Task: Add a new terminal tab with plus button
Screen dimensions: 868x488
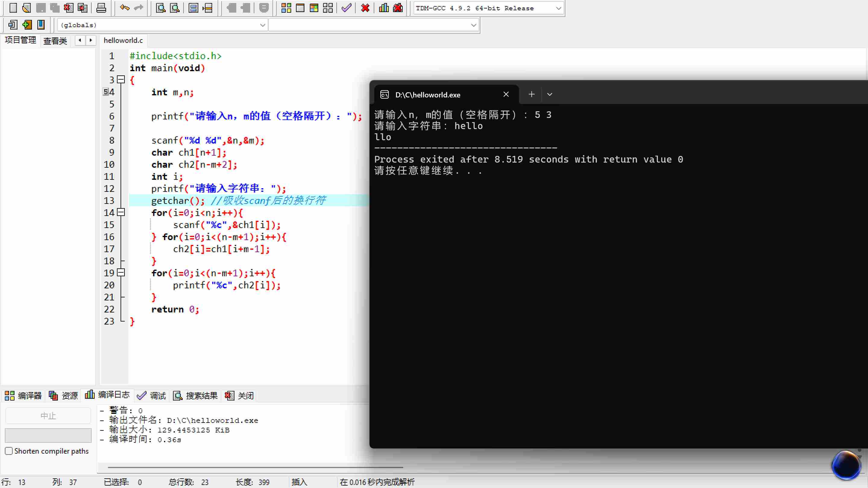Action: click(531, 94)
